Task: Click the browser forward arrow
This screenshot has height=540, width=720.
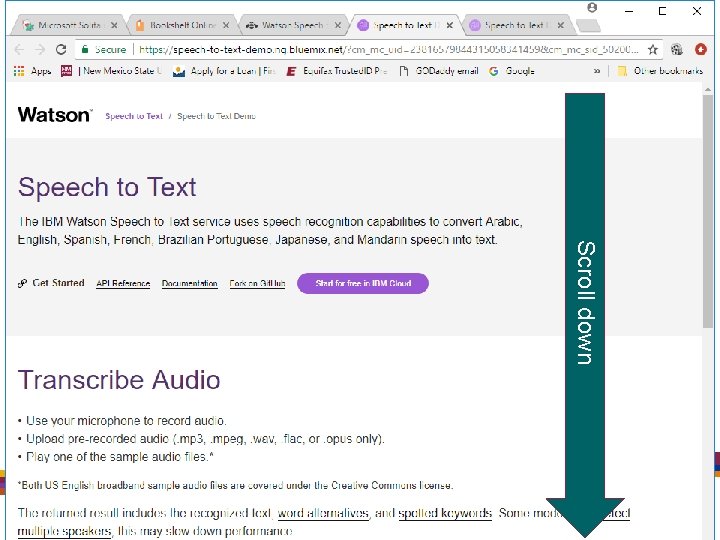Action: click(40, 50)
